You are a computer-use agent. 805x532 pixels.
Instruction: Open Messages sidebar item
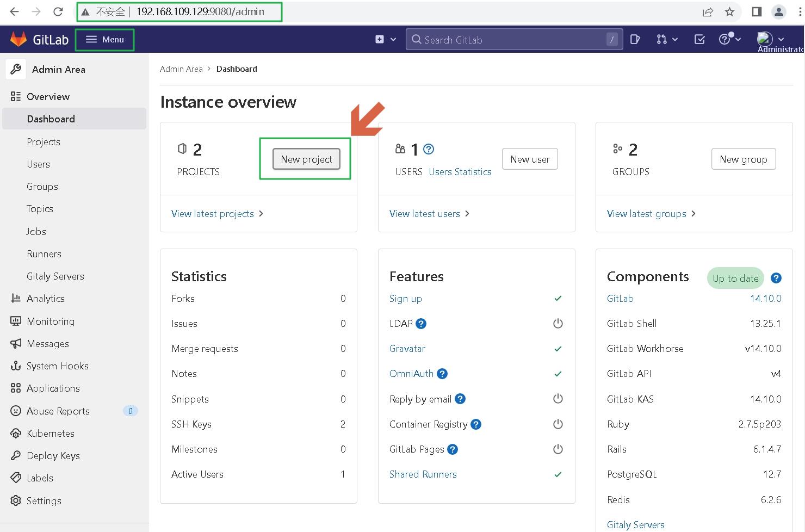pos(48,343)
